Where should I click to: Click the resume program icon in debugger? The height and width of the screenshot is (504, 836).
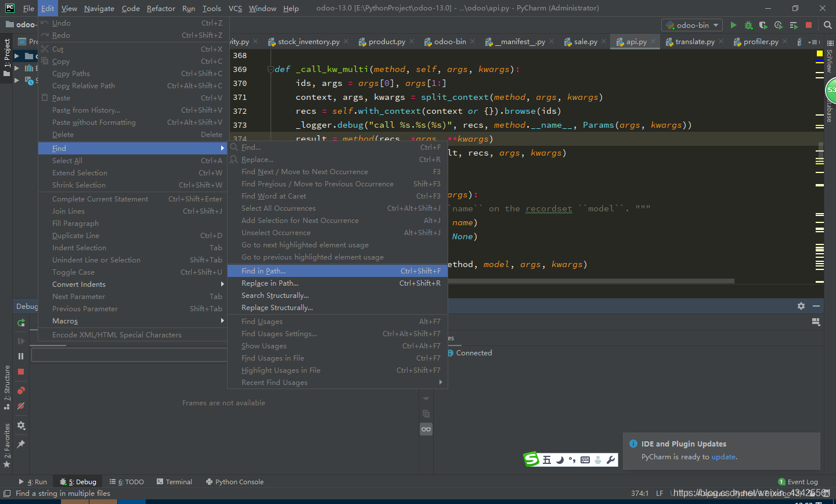[21, 341]
